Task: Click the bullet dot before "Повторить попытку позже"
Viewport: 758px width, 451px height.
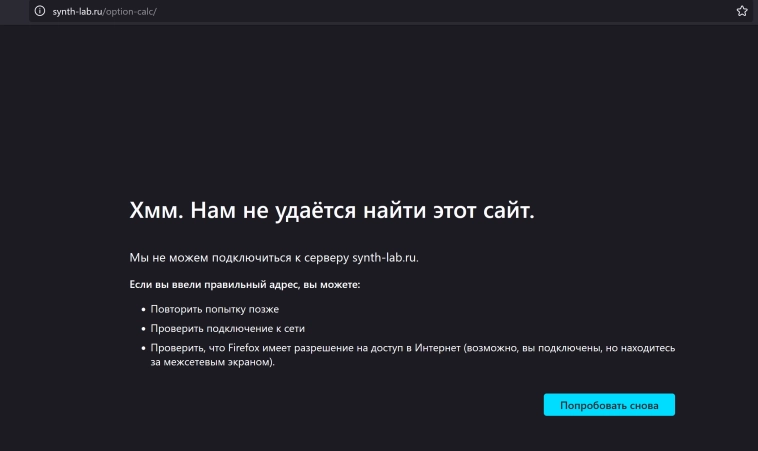Action: pyautogui.click(x=143, y=311)
